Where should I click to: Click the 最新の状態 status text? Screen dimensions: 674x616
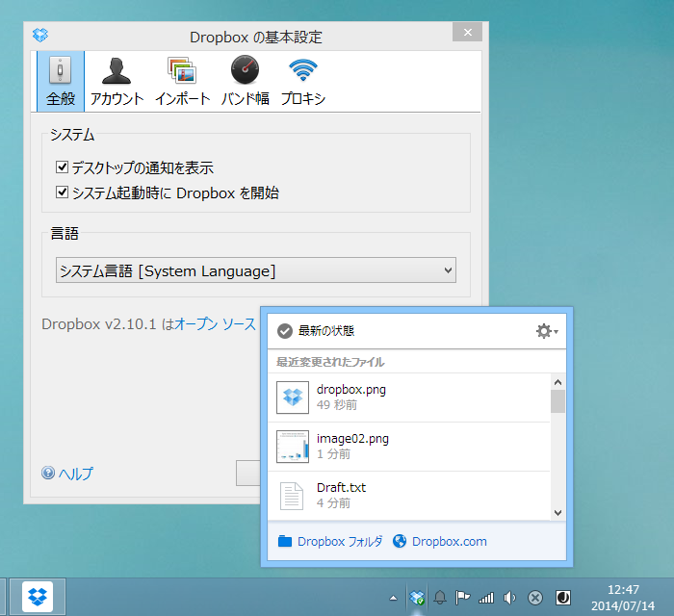tap(326, 331)
